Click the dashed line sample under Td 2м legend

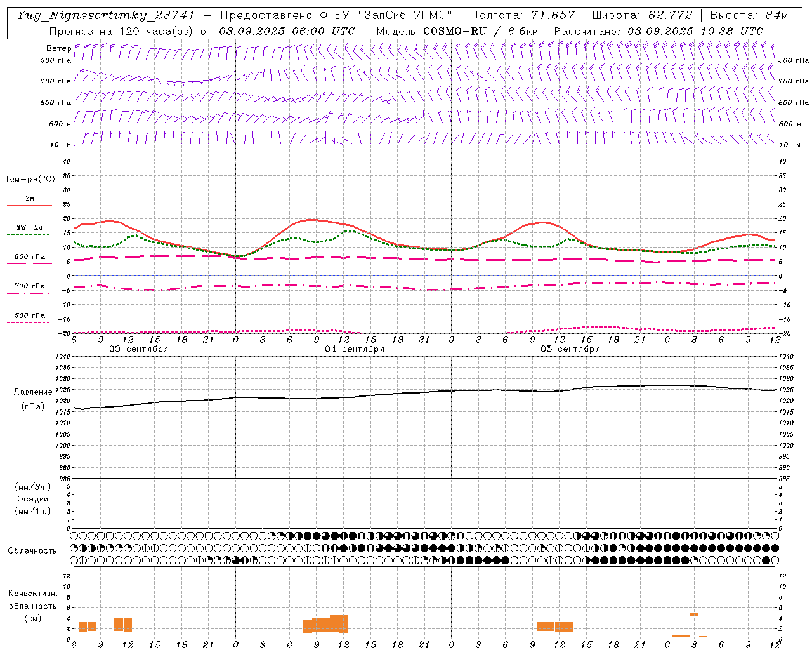pyautogui.click(x=28, y=235)
